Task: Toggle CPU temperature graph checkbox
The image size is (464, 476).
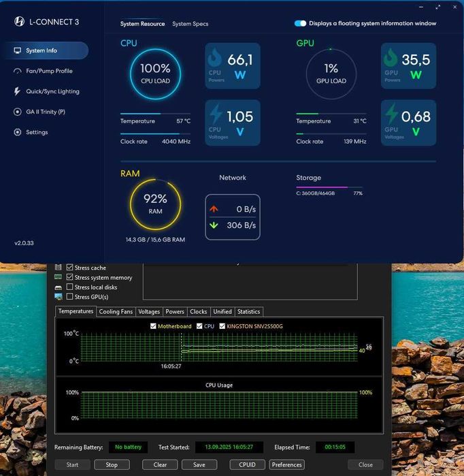Action: [x=199, y=326]
